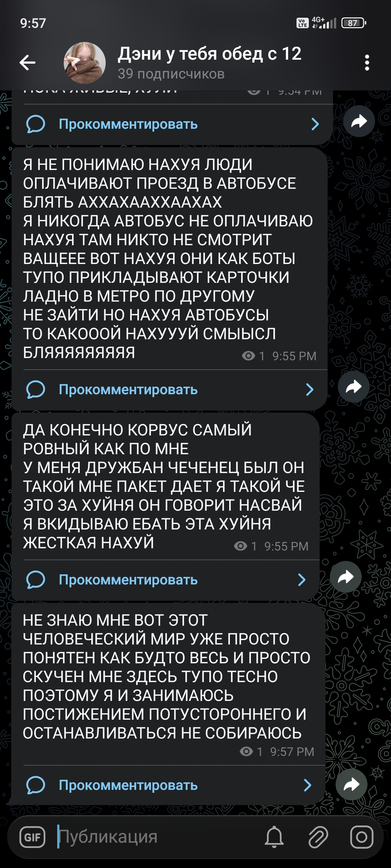Expand comments chevron under the bus fare post
The height and width of the screenshot is (868, 391).
pos(310,390)
